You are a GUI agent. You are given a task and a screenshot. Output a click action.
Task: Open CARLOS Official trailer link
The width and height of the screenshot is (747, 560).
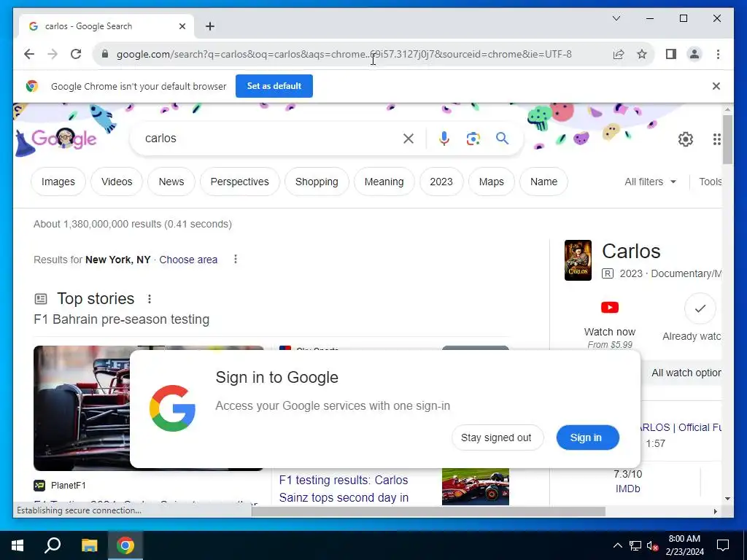click(x=681, y=427)
